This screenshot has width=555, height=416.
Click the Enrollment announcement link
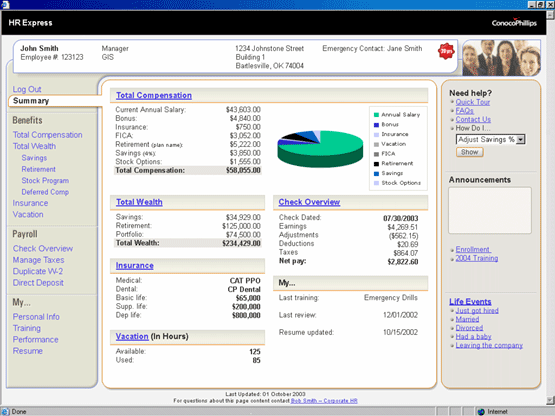coord(473,250)
